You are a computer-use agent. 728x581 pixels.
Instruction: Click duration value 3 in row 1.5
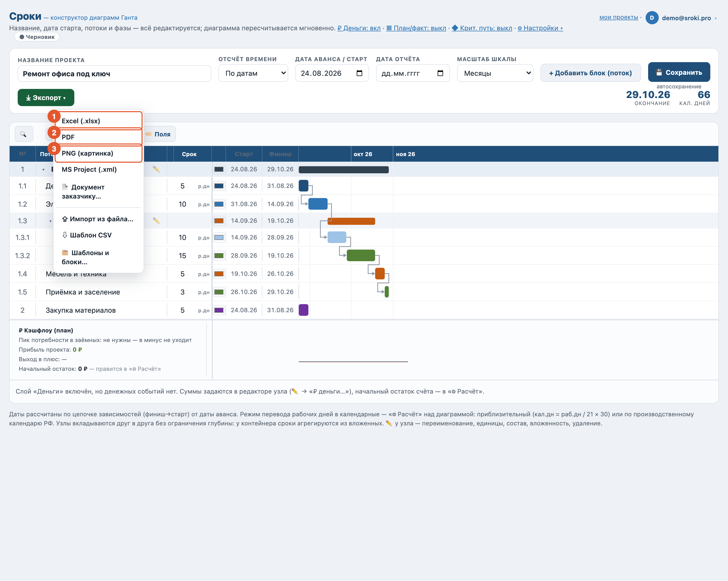[x=182, y=292]
